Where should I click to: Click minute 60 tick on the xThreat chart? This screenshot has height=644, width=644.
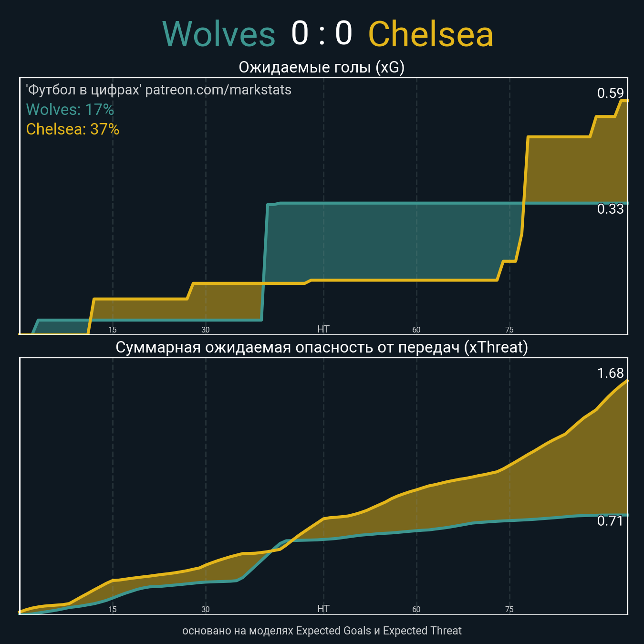416,609
